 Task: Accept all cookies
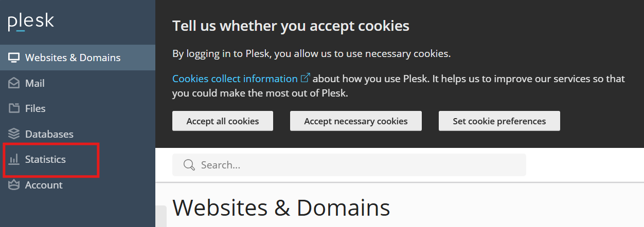click(223, 121)
